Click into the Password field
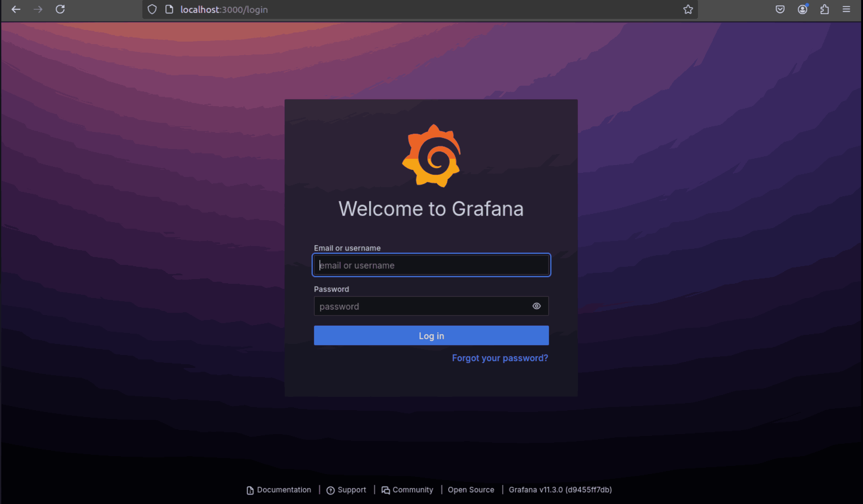863x504 pixels. coord(421,306)
